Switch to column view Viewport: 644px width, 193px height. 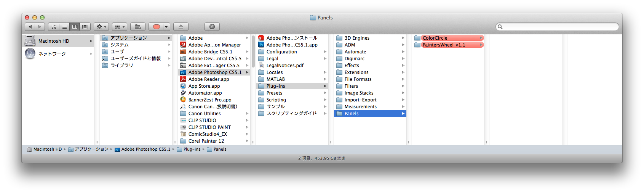coord(75,27)
